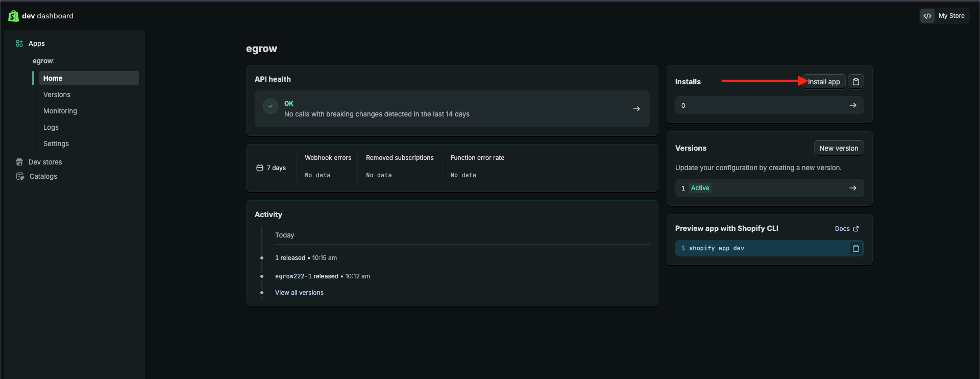
Task: Open Logs page from sidebar
Action: 51,127
